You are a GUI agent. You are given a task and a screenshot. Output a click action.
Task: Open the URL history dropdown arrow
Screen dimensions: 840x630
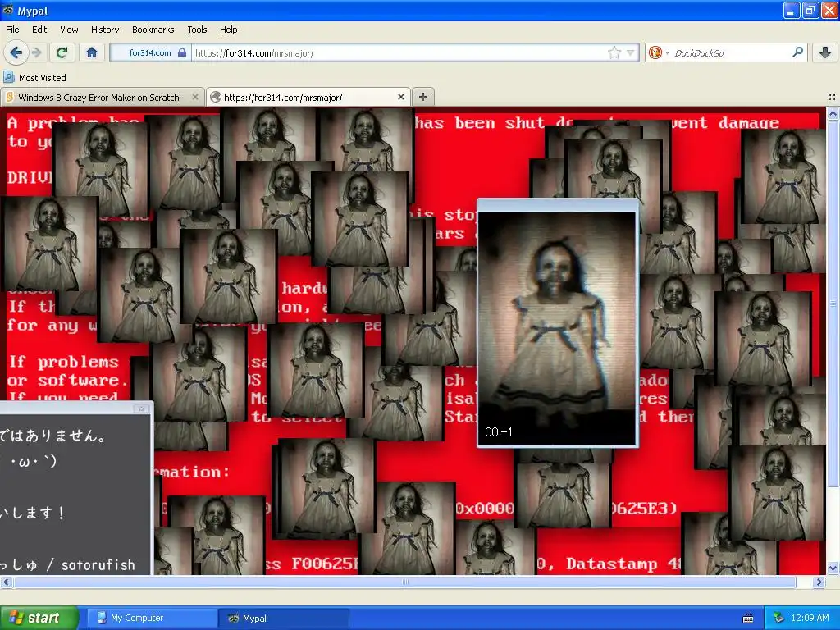point(631,52)
